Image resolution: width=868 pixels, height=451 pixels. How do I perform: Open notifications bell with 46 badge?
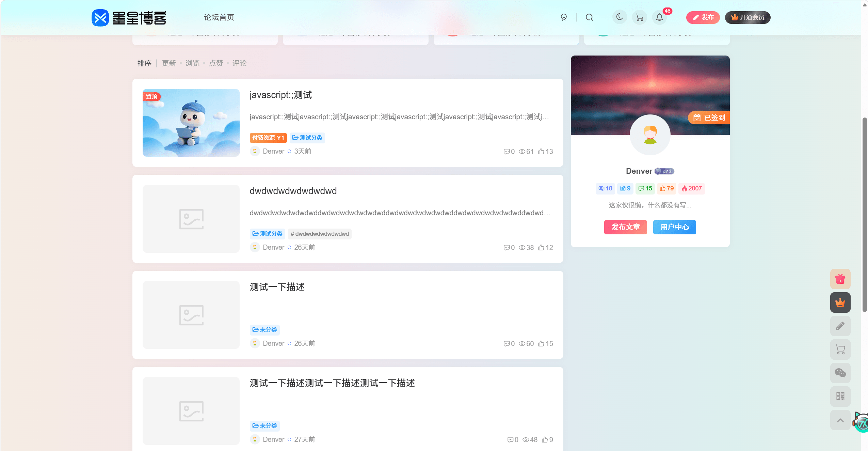click(x=660, y=17)
